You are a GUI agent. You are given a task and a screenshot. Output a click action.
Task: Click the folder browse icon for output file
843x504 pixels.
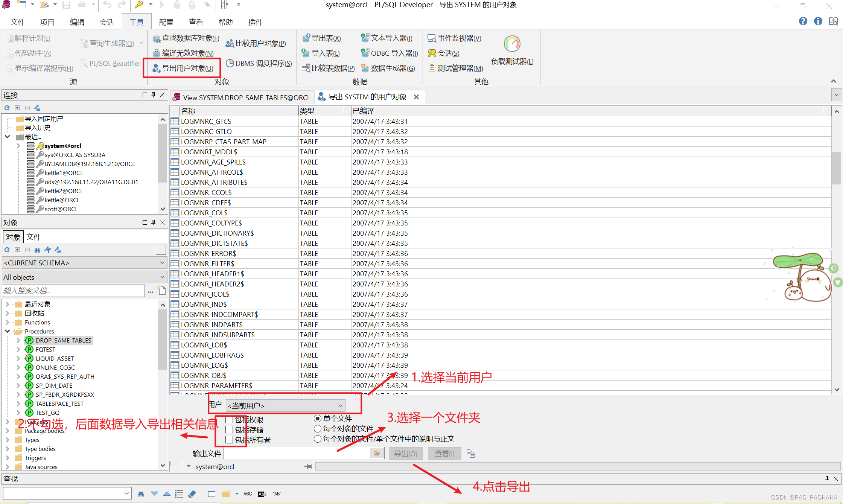tap(377, 454)
